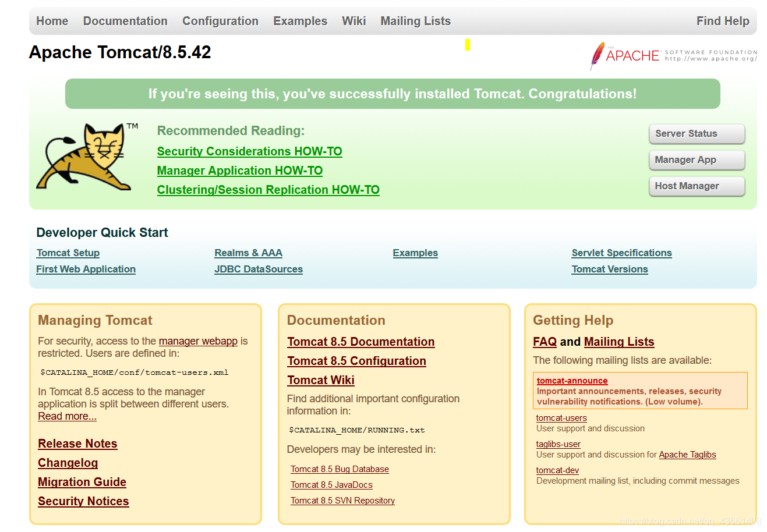Click Read more... link
The width and height of the screenshot is (767, 532).
pyautogui.click(x=68, y=416)
